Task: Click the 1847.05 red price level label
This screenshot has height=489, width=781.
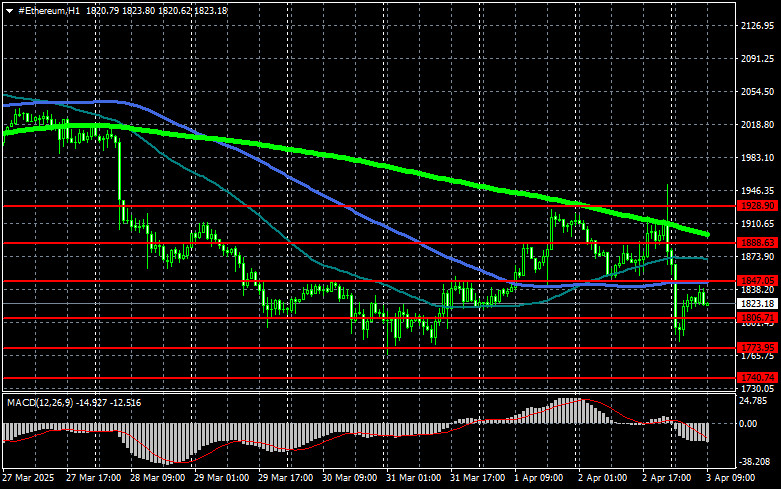Action: pyautogui.click(x=757, y=281)
